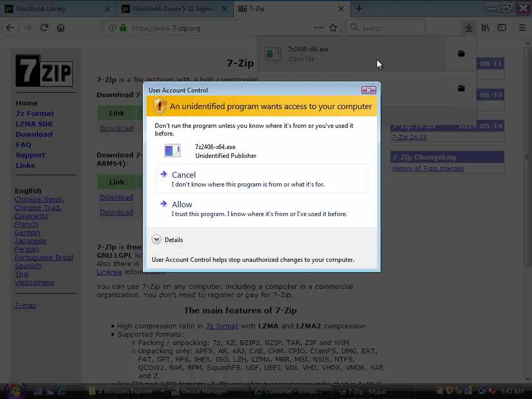Image resolution: width=532 pixels, height=399 pixels.
Task: Open the Library toolbar icon
Action: [x=485, y=28]
